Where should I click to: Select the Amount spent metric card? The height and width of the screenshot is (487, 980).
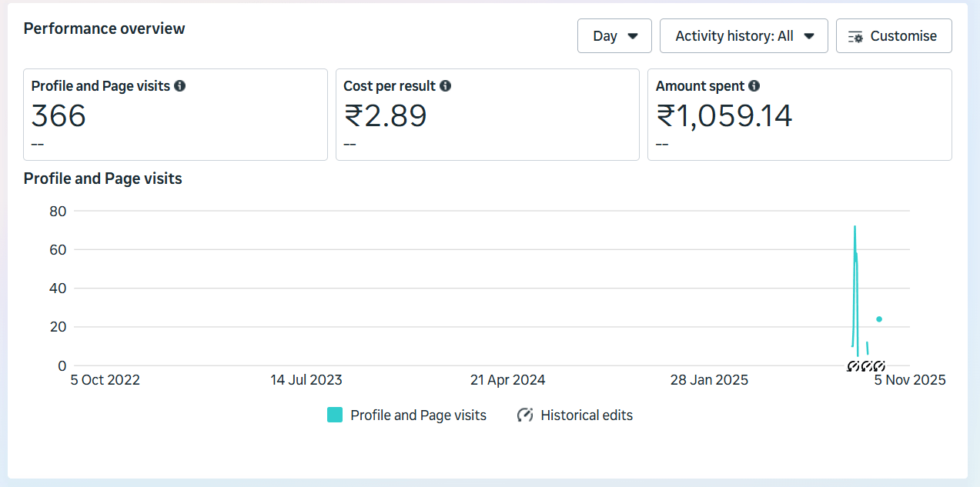coord(799,114)
